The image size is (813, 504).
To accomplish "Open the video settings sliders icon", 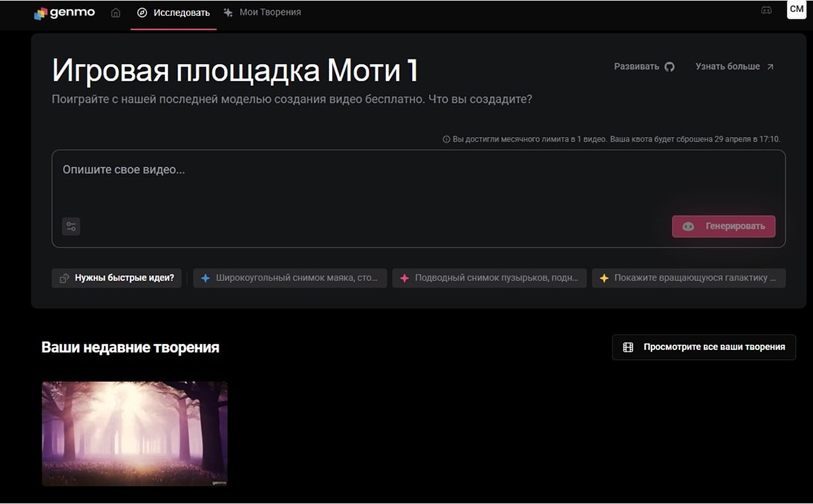I will tap(71, 226).
